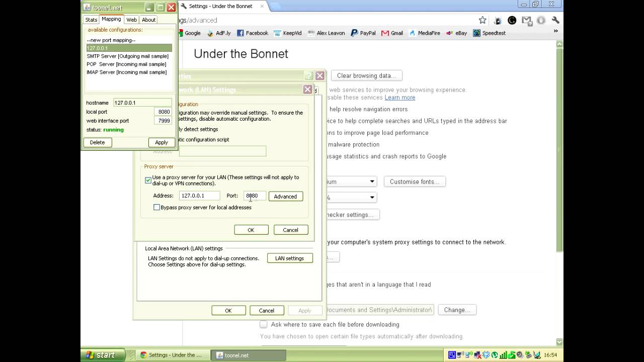Image resolution: width=644 pixels, height=362 pixels.
Task: Expand the bookmarks overflow chevron
Action: tap(556, 31)
